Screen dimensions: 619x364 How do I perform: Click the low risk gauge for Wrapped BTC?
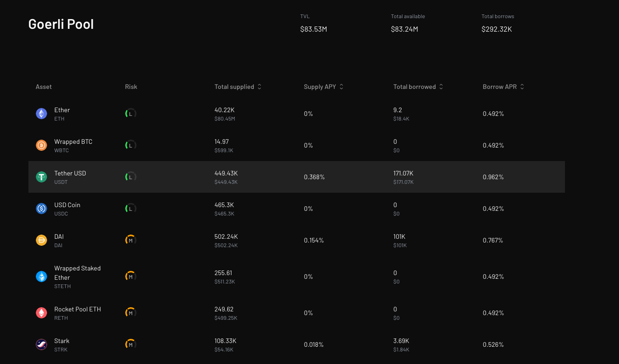click(x=130, y=145)
